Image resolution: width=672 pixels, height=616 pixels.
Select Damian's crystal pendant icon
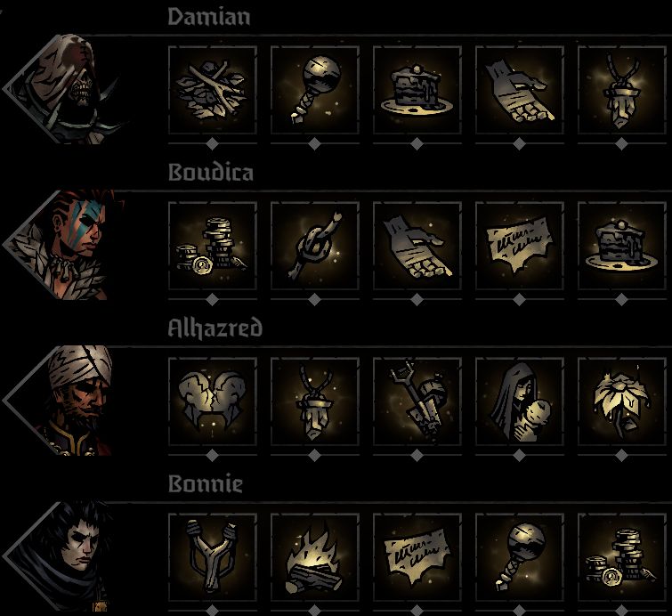(x=622, y=90)
